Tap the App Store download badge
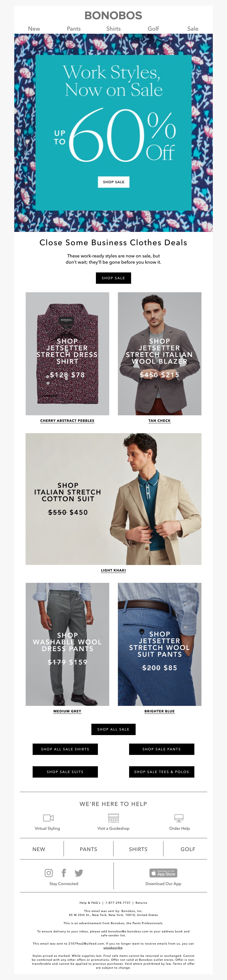The width and height of the screenshot is (227, 980). (163, 873)
